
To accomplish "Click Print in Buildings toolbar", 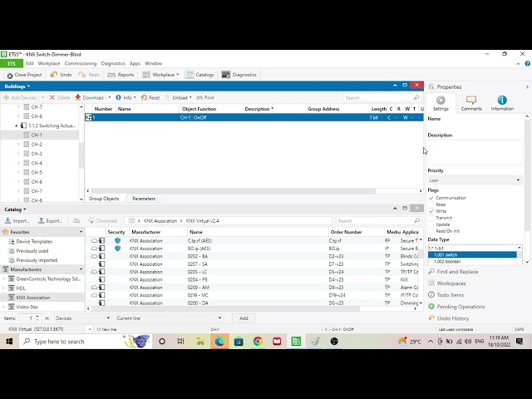I will pyautogui.click(x=205, y=98).
